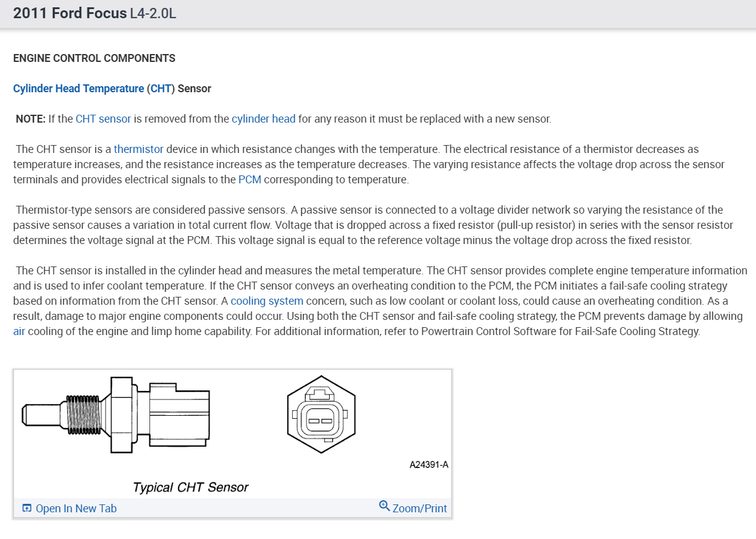This screenshot has width=756, height=539.
Task: Click the Zoom/Print magnifier icon
Action: point(384,506)
